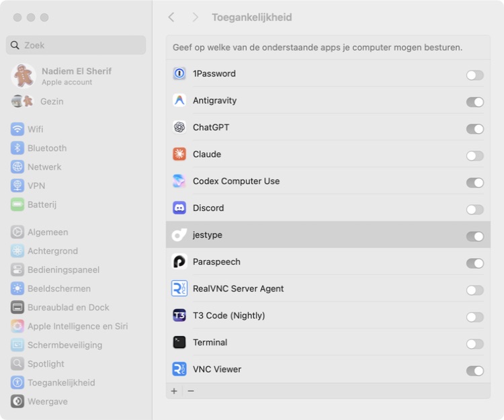The height and width of the screenshot is (420, 504).
Task: Disable the Antigravity accessibility toggle
Action: point(474,102)
